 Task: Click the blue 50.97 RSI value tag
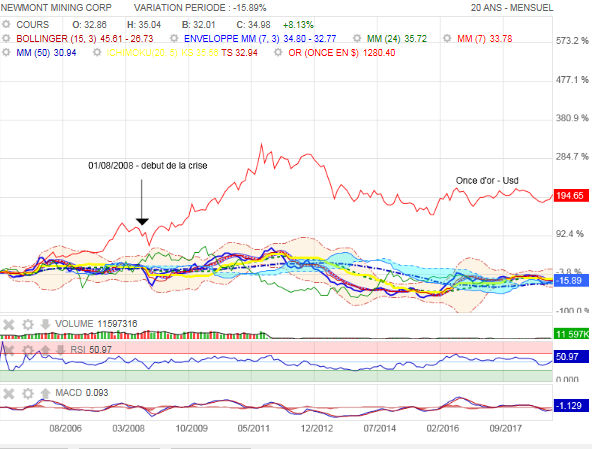[571, 357]
